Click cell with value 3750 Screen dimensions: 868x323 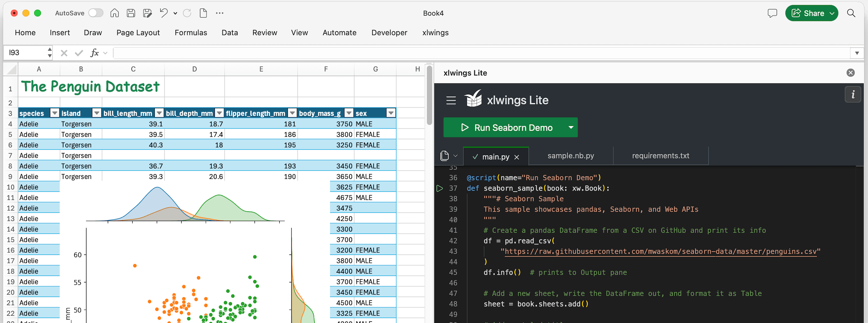pos(326,124)
